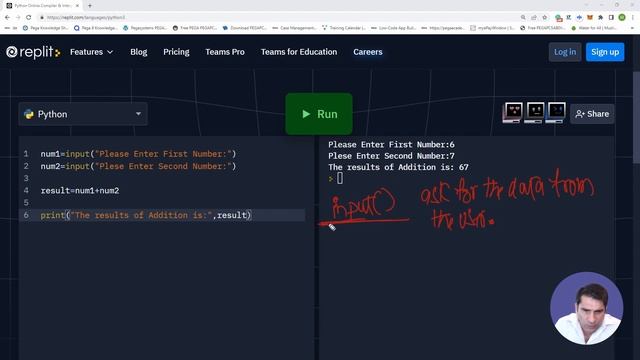Click line number 3 in the gutter
This screenshot has width=640, height=360.
(x=26, y=178)
